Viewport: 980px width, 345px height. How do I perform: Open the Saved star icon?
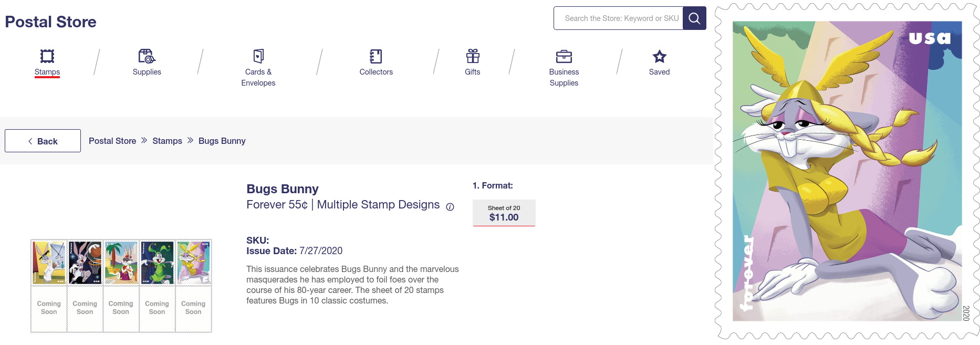coord(659,56)
